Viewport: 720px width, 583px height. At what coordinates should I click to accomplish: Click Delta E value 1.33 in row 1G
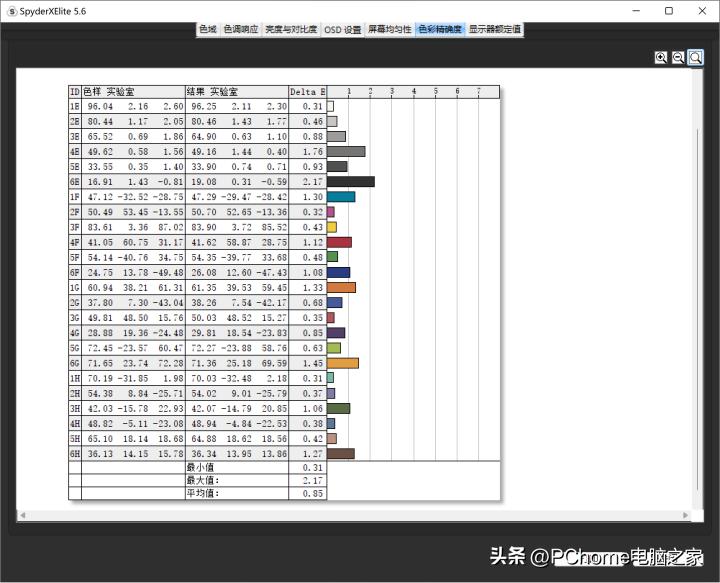(313, 288)
